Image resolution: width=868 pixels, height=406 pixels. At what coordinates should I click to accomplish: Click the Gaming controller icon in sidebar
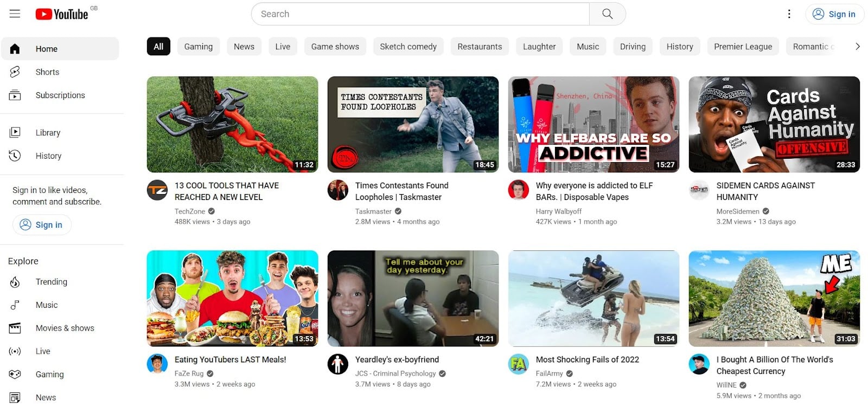point(15,375)
